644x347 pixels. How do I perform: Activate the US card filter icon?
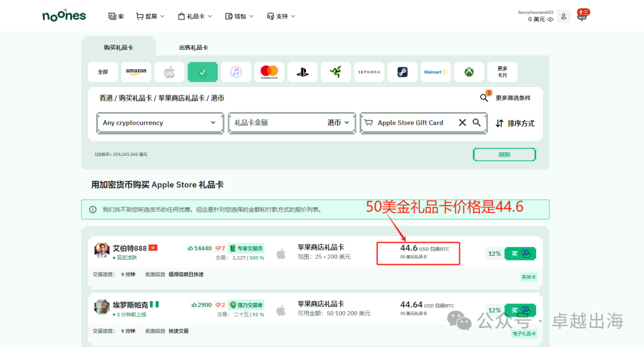tap(169, 72)
